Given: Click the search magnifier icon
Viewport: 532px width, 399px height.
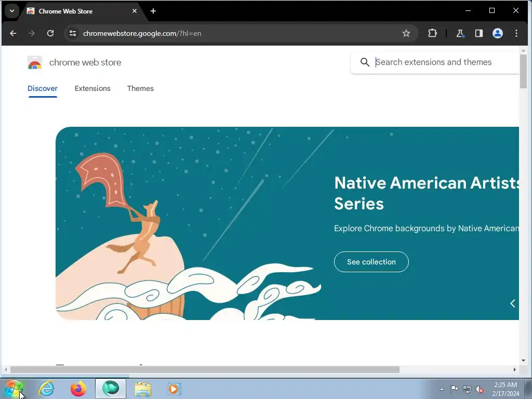Looking at the screenshot, I should 365,62.
